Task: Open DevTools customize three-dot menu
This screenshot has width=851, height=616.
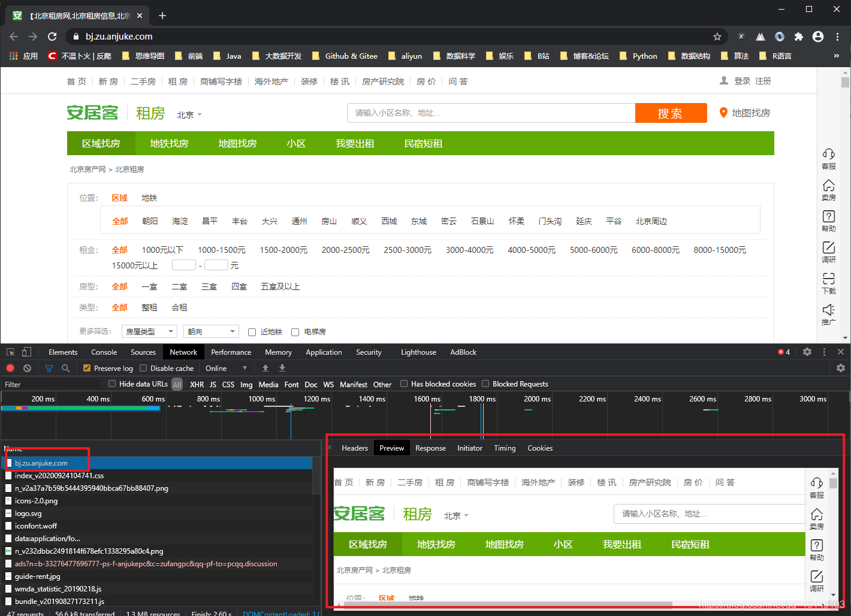Action: 824,352
